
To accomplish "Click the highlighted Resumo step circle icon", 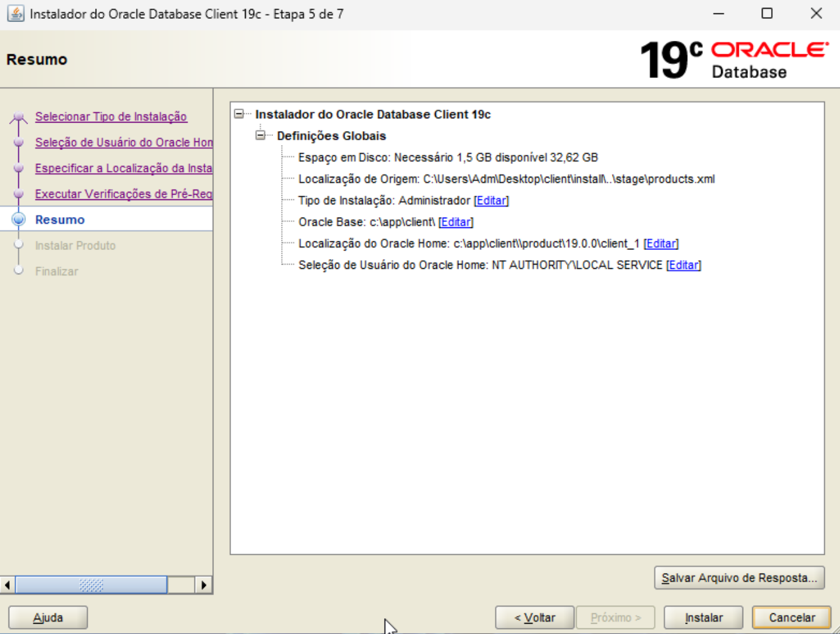I will (x=18, y=219).
